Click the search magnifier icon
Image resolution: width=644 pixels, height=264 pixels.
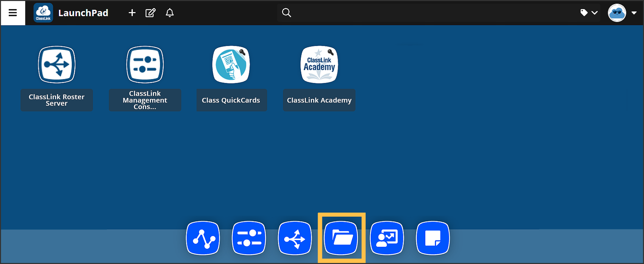coord(286,13)
